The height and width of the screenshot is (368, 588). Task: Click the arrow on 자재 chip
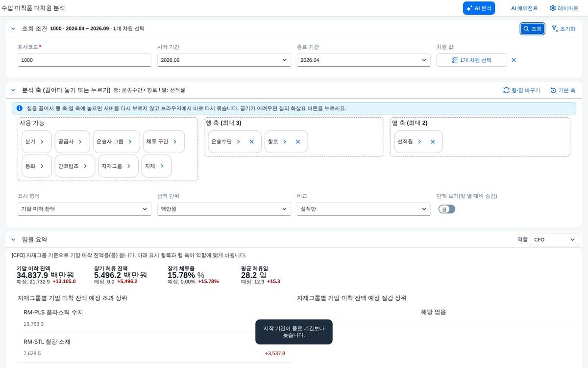162,166
